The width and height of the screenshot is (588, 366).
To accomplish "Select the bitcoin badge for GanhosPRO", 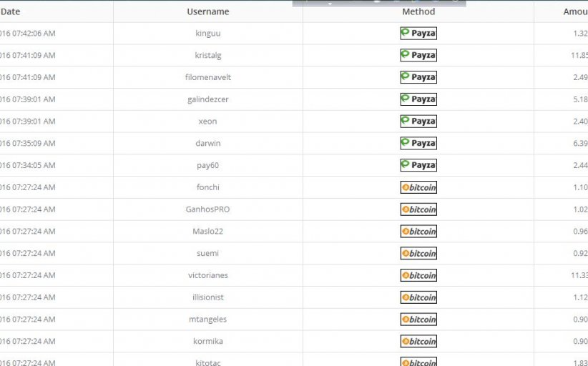I will (418, 209).
